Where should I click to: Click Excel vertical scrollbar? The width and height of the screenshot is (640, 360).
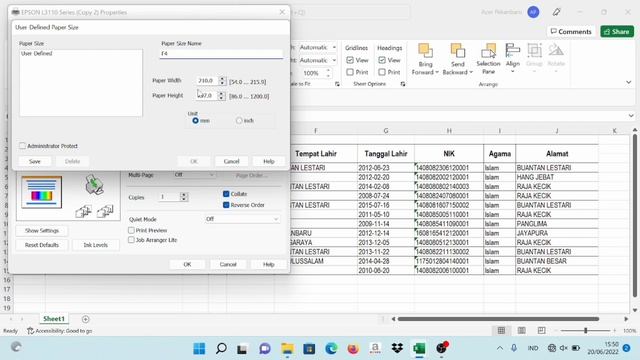pyautogui.click(x=635, y=216)
